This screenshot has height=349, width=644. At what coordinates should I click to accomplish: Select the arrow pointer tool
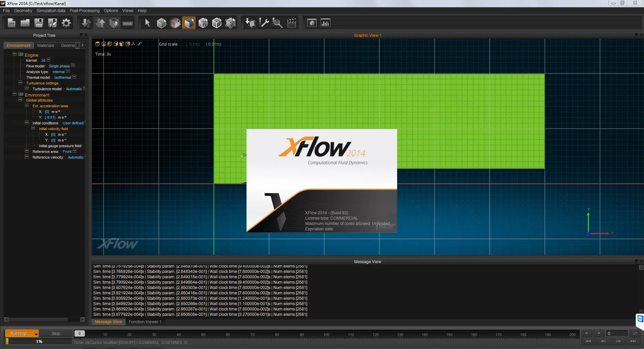pos(147,23)
